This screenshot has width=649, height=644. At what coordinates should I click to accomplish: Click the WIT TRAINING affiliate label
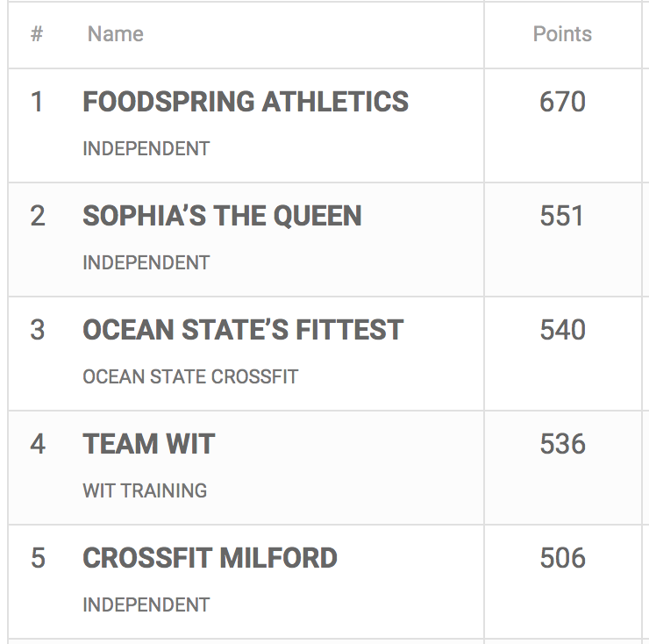click(x=145, y=490)
